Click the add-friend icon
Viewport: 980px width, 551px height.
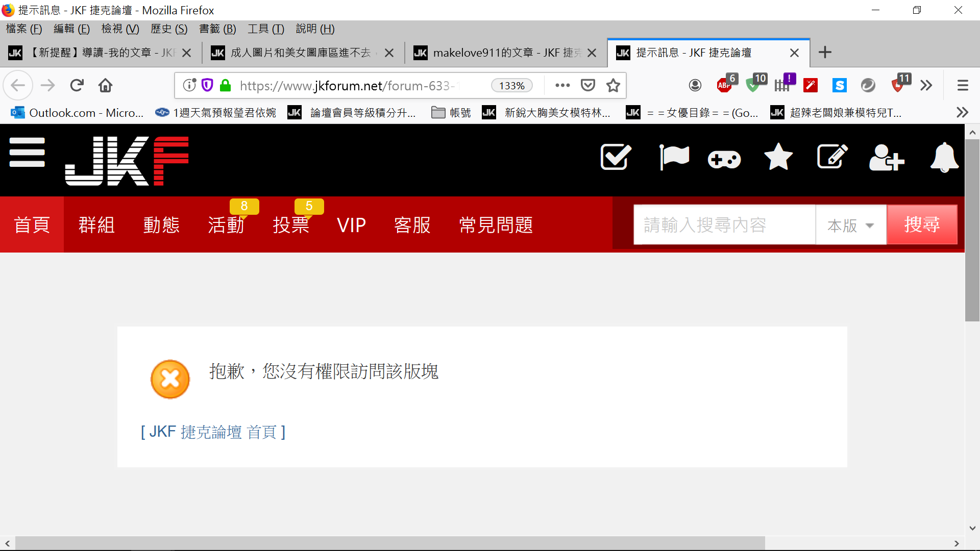[x=887, y=157]
